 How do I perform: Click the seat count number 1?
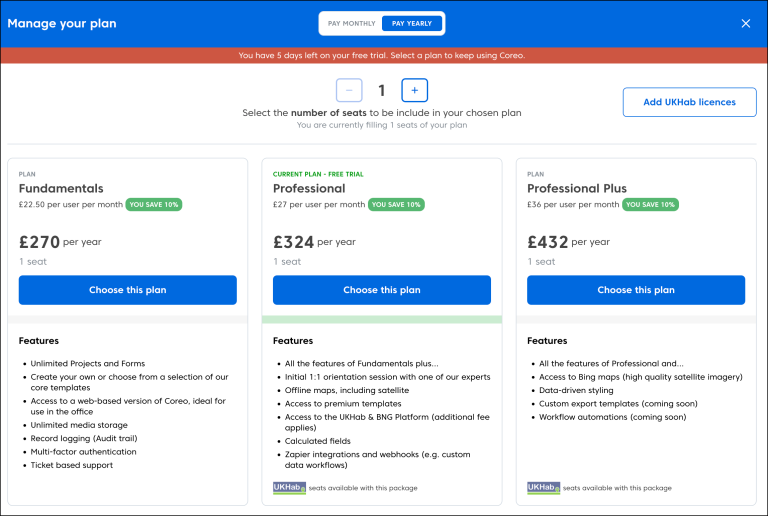(x=382, y=90)
